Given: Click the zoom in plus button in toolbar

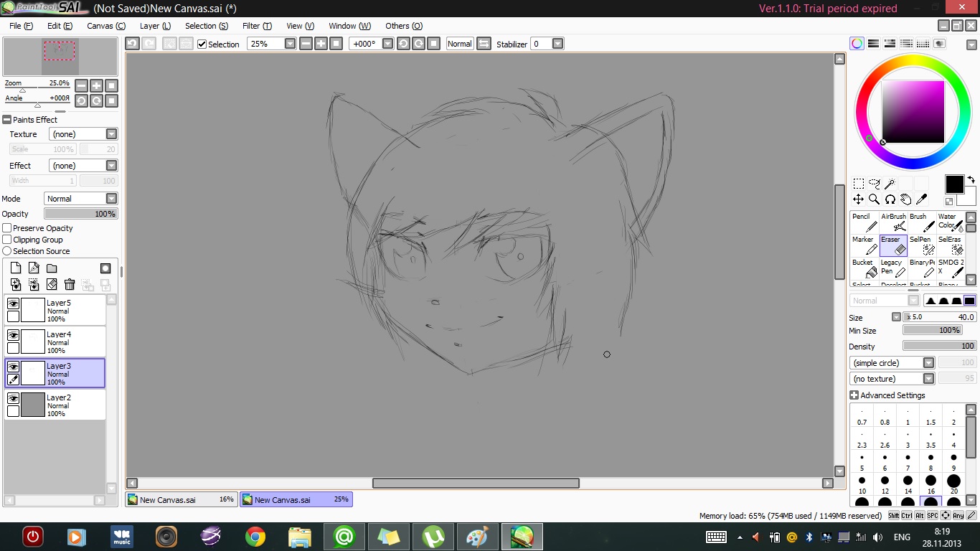Looking at the screenshot, I should 321,44.
